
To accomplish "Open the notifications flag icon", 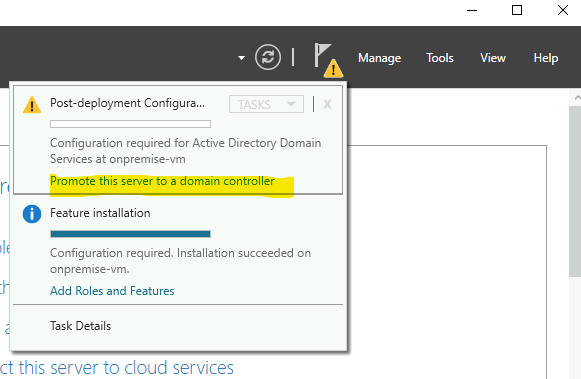I will 322,55.
